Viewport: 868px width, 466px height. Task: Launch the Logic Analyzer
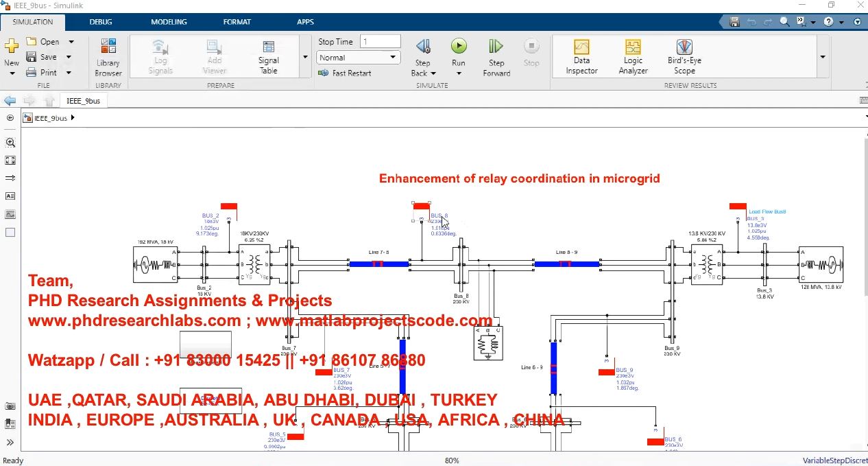coord(633,57)
